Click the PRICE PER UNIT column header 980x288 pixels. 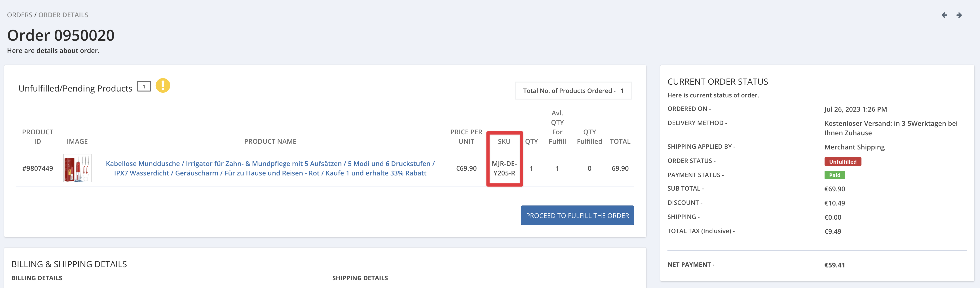(x=466, y=137)
